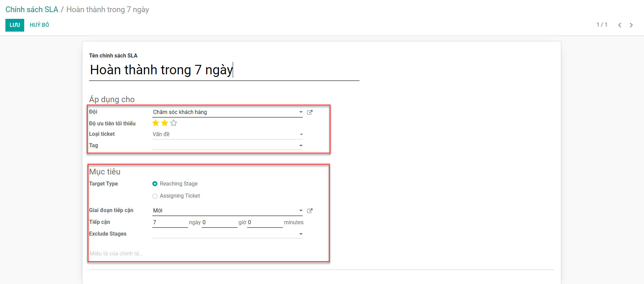The height and width of the screenshot is (284, 644).
Task: Expand Giai đoạn tiếp cận stage dropdown
Action: [x=301, y=211]
